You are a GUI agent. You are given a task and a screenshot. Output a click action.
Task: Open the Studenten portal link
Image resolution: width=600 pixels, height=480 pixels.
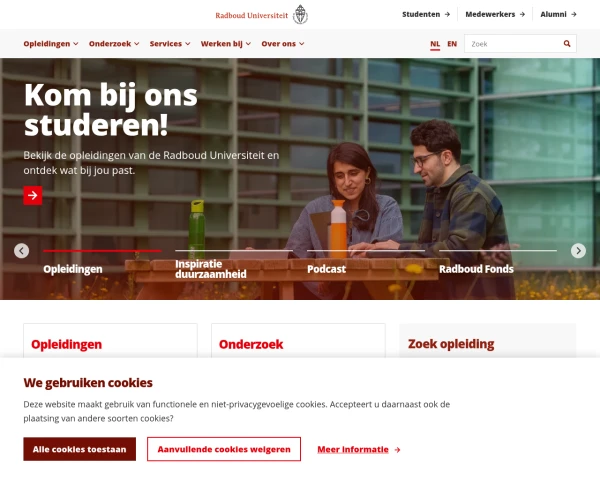426,15
